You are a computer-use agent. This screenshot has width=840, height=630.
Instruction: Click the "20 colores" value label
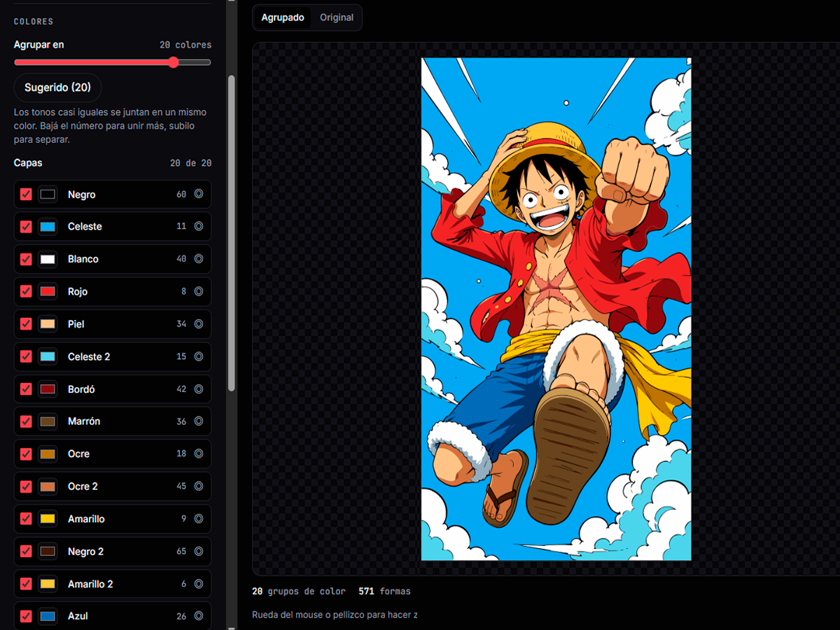[185, 45]
